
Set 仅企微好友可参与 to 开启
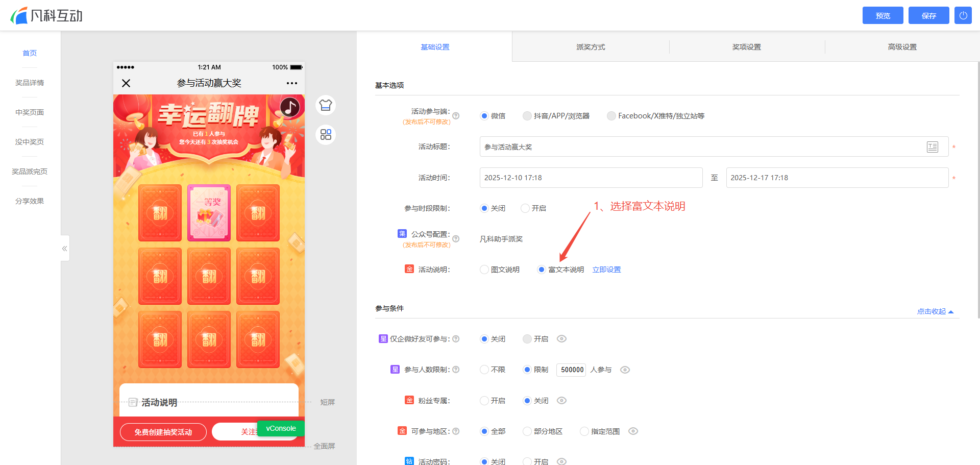tap(527, 339)
